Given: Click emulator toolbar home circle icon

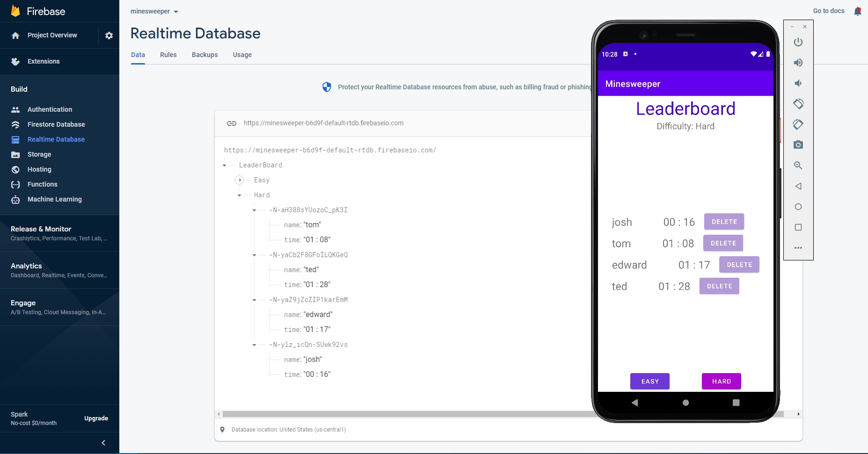Looking at the screenshot, I should click(x=798, y=207).
